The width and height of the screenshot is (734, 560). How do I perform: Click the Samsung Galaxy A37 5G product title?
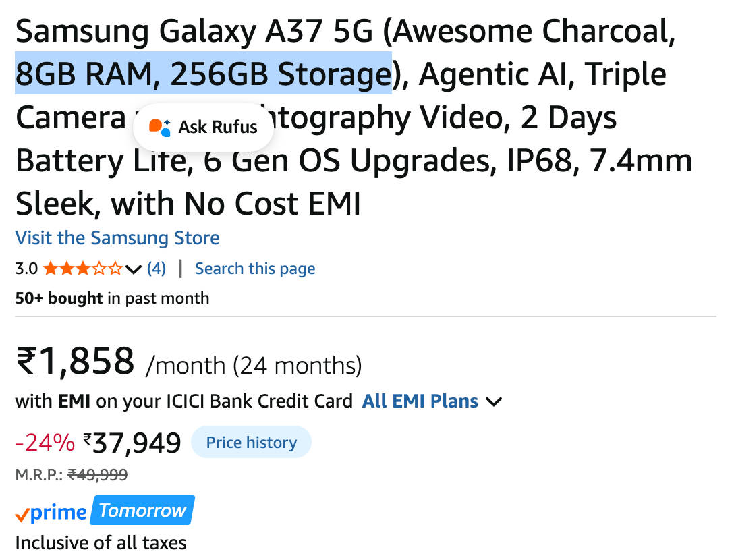[354, 117]
